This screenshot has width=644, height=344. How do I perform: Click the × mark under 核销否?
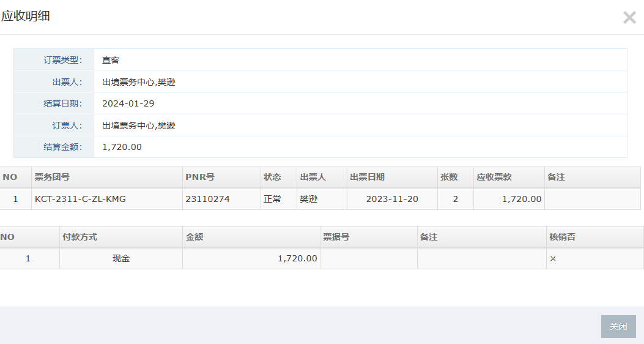[x=553, y=259]
